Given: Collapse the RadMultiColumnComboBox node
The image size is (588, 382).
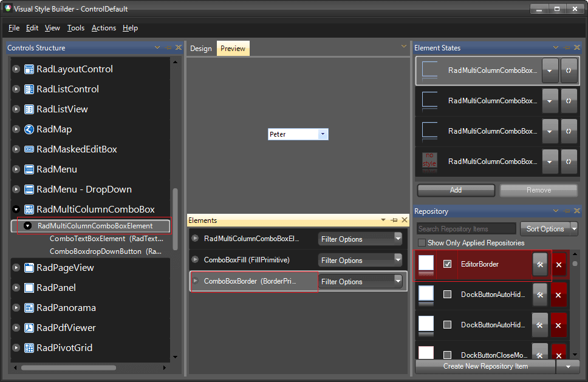Looking at the screenshot, I should [x=16, y=210].
